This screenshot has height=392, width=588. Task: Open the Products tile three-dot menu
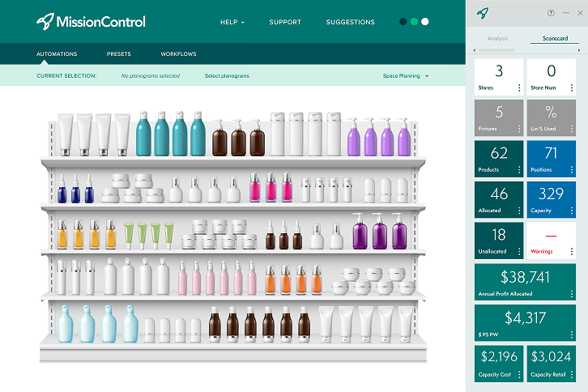click(519, 170)
